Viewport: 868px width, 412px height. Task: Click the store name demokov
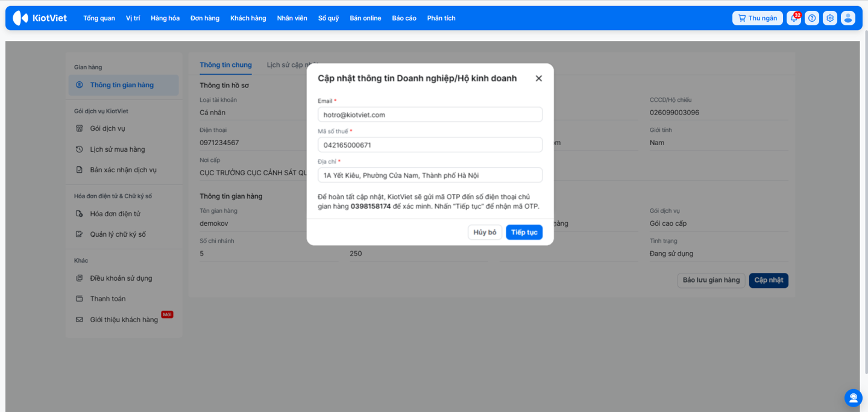click(214, 223)
